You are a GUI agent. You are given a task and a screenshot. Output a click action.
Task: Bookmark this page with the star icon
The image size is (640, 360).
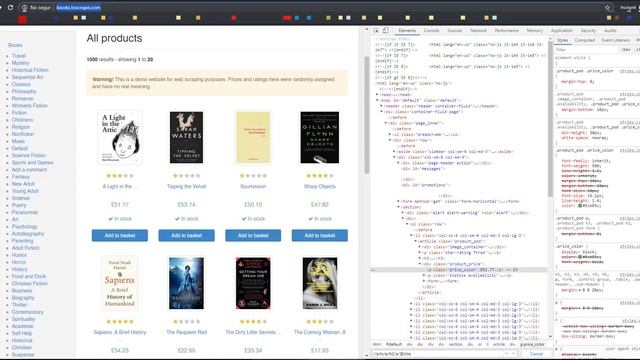pos(607,7)
